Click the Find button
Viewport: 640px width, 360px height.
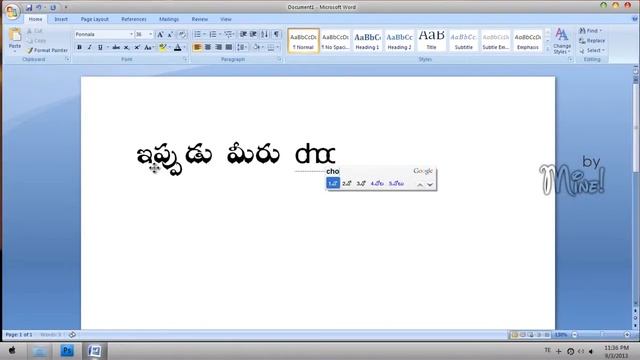591,31
